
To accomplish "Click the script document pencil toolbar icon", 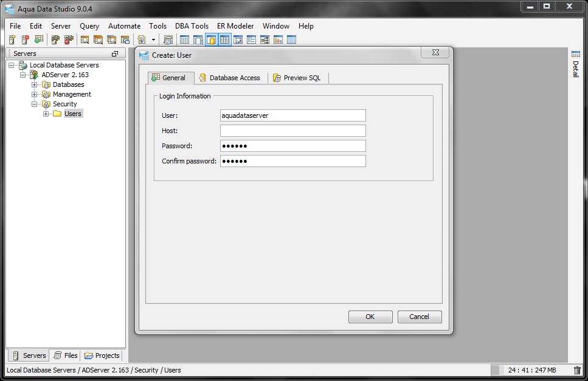I will pos(142,39).
